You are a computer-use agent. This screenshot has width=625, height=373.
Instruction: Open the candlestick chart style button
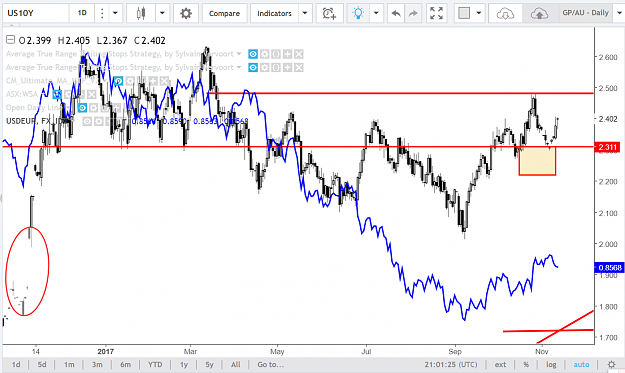(x=141, y=14)
